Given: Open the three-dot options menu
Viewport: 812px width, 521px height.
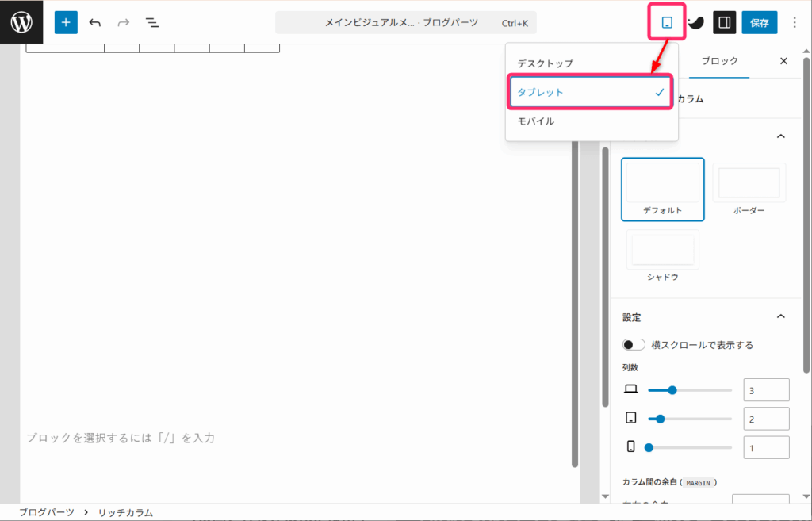Looking at the screenshot, I should pyautogui.click(x=795, y=22).
